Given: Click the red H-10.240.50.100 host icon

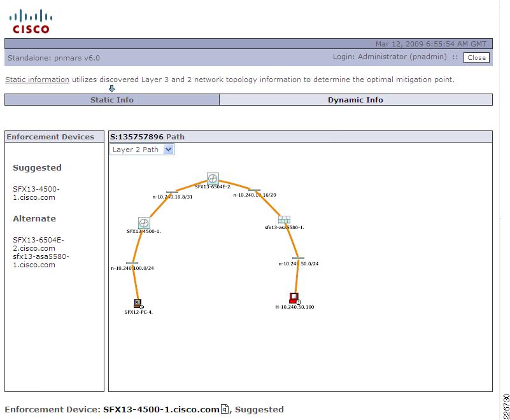Looking at the screenshot, I should pos(295,298).
